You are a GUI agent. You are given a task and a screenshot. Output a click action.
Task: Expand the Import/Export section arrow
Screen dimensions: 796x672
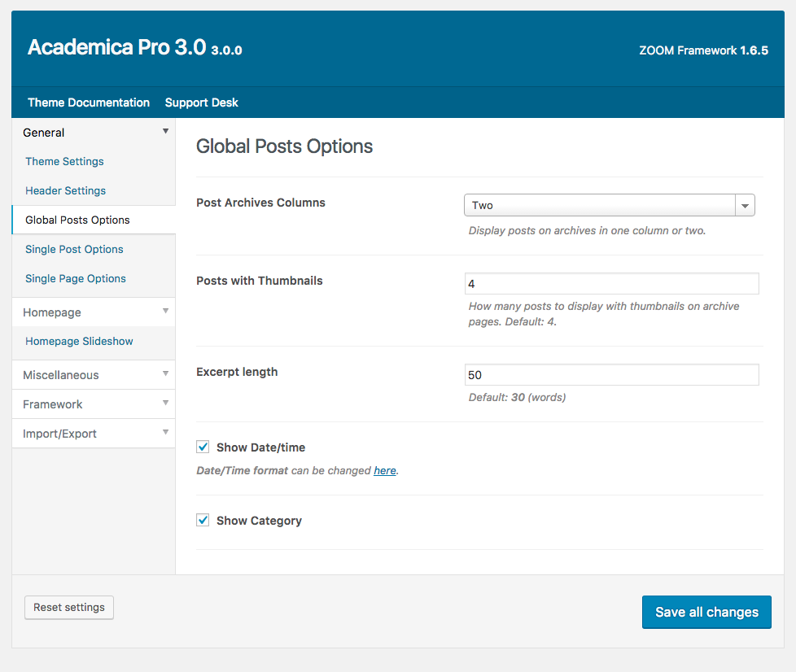click(165, 433)
